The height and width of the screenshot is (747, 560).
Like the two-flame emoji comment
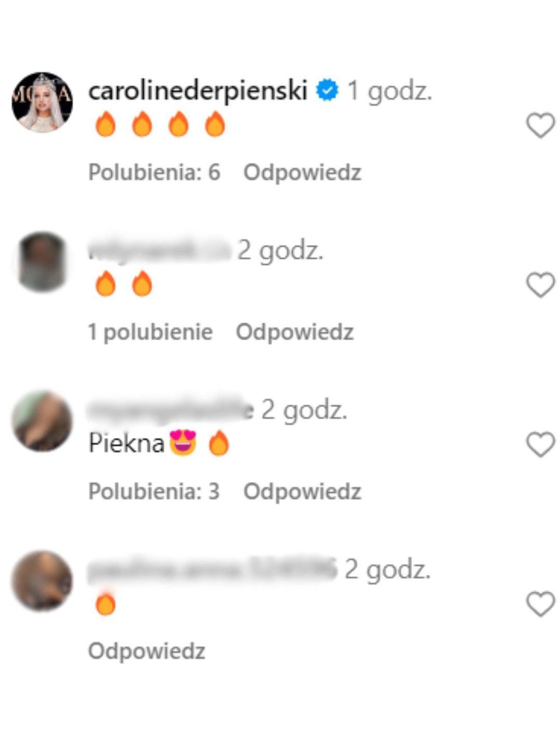pos(541,285)
